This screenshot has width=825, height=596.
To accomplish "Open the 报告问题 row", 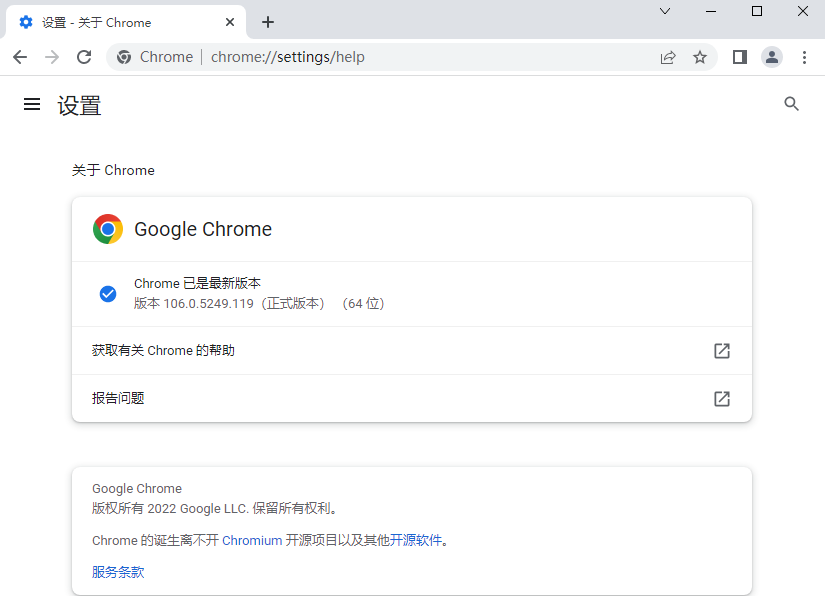I will click(x=412, y=398).
